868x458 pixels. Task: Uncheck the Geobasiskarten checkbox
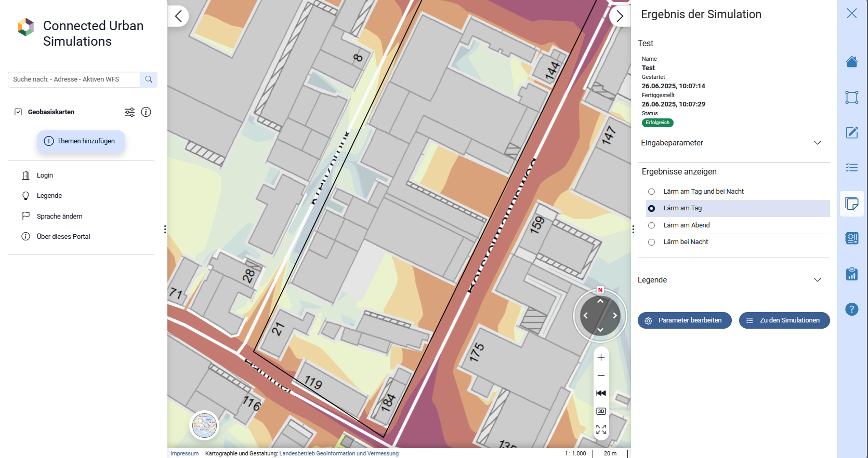(x=18, y=112)
